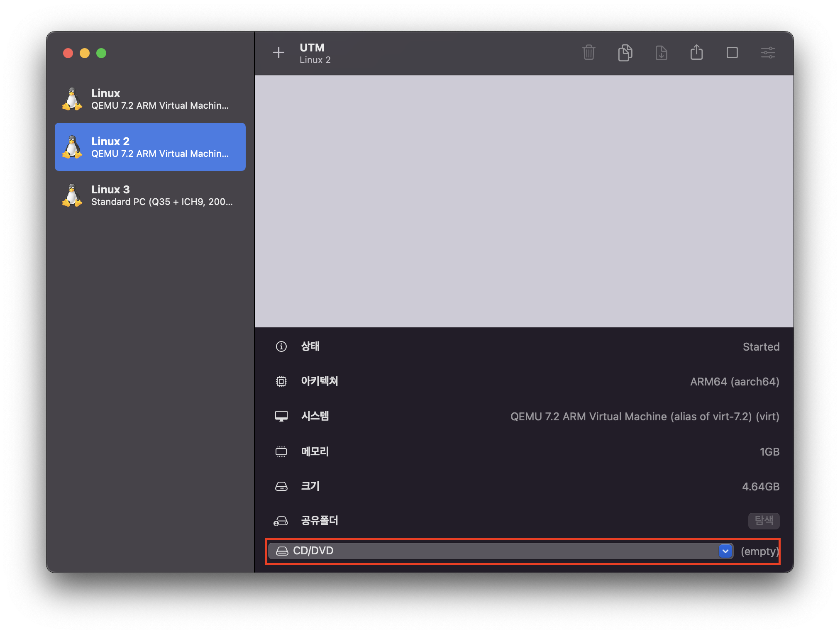Click the shared folder drive icon beside 공유폴더

click(281, 521)
